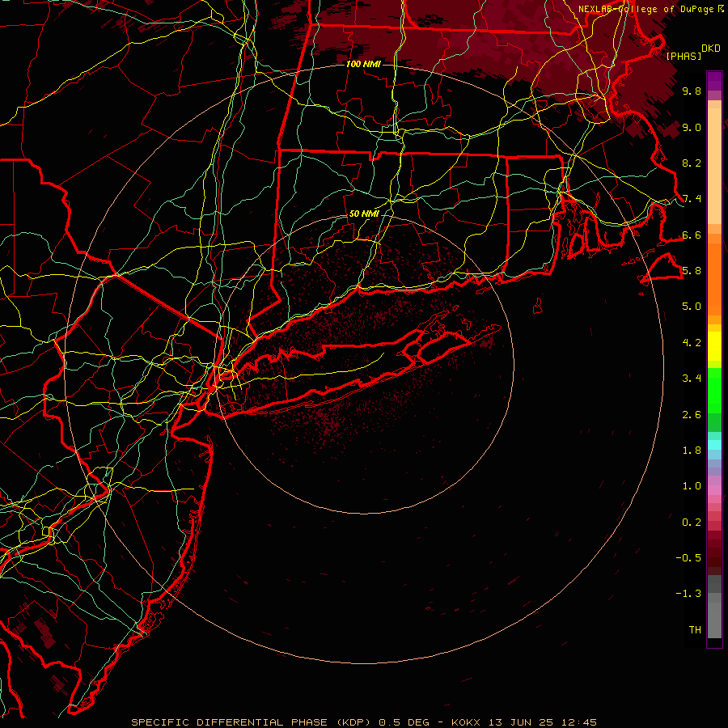The image size is (728, 728).
Task: Click the 0.2 scale value
Action: point(692,523)
